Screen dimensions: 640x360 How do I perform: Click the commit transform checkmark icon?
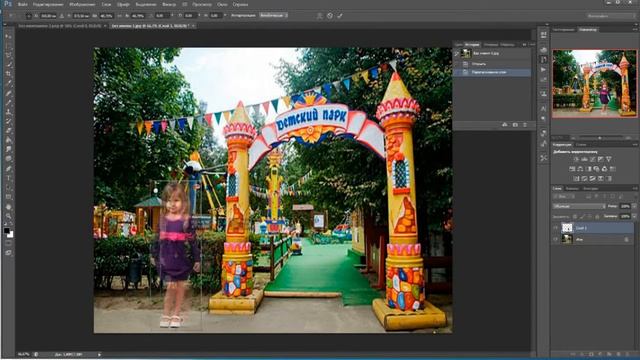tap(340, 16)
